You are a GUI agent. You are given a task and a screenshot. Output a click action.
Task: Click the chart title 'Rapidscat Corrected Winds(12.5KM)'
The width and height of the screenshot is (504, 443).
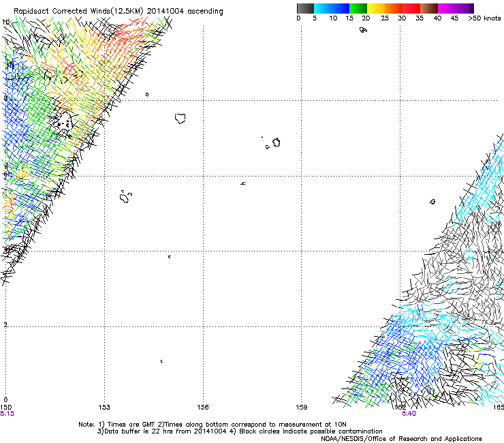point(78,12)
